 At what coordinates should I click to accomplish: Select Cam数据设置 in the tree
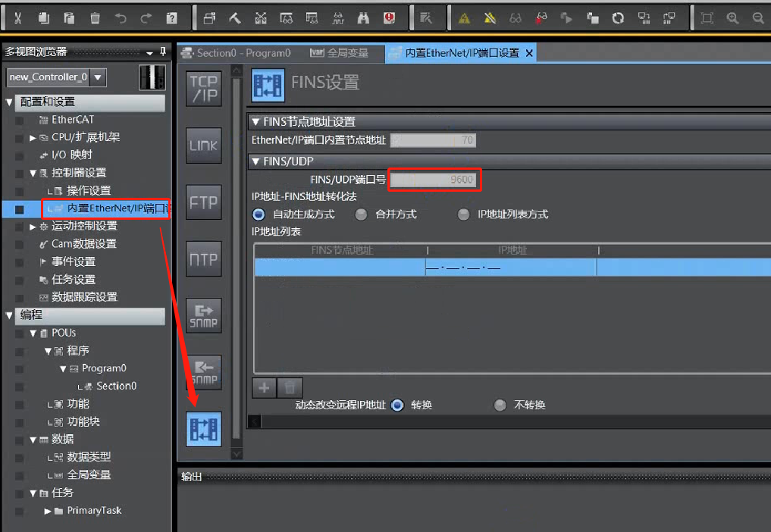point(83,244)
